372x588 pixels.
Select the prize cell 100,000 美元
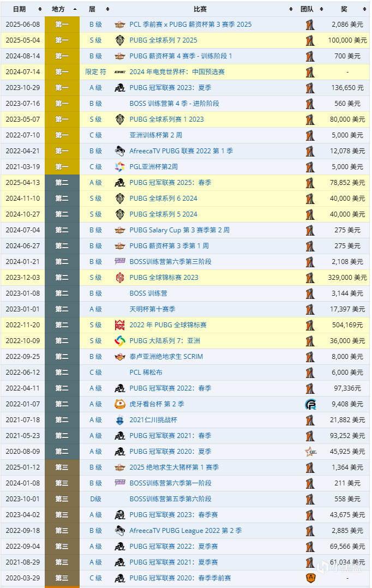(347, 40)
